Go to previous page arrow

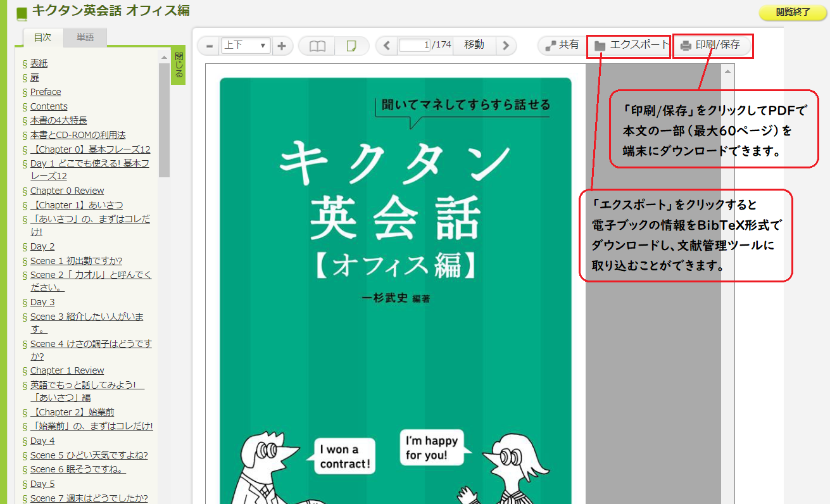(387, 46)
